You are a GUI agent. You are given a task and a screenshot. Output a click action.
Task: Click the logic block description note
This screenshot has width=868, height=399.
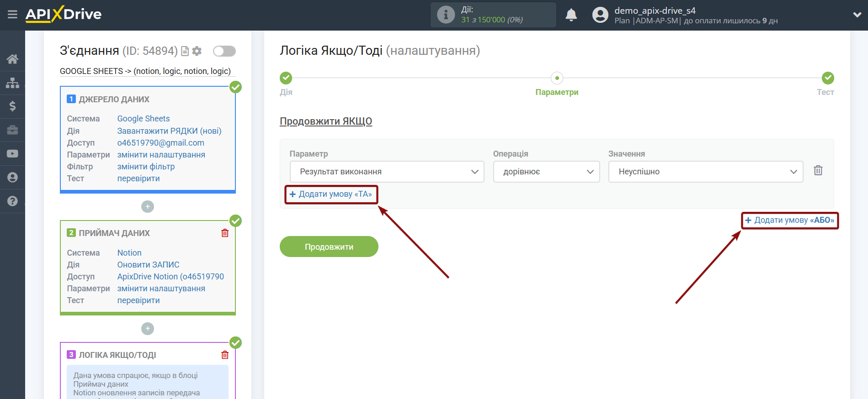click(148, 382)
